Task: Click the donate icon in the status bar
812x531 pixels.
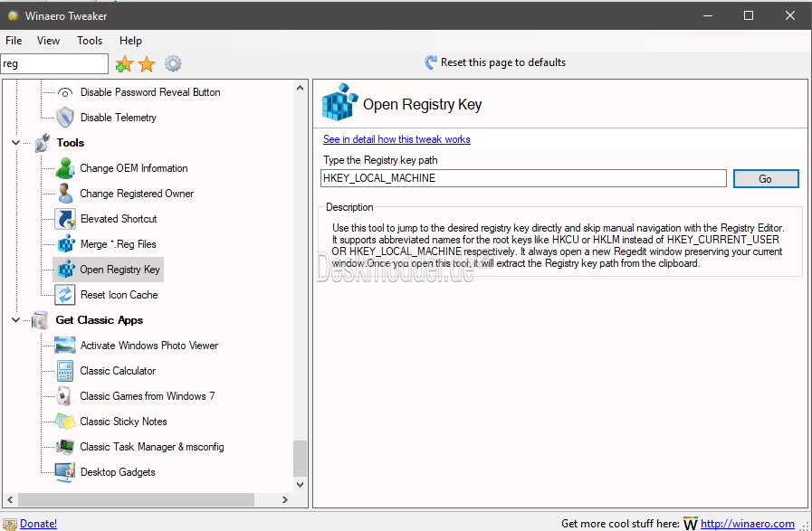Action: (10, 525)
